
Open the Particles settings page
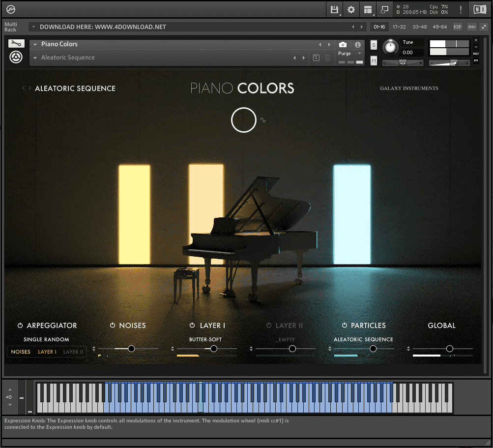(x=368, y=325)
